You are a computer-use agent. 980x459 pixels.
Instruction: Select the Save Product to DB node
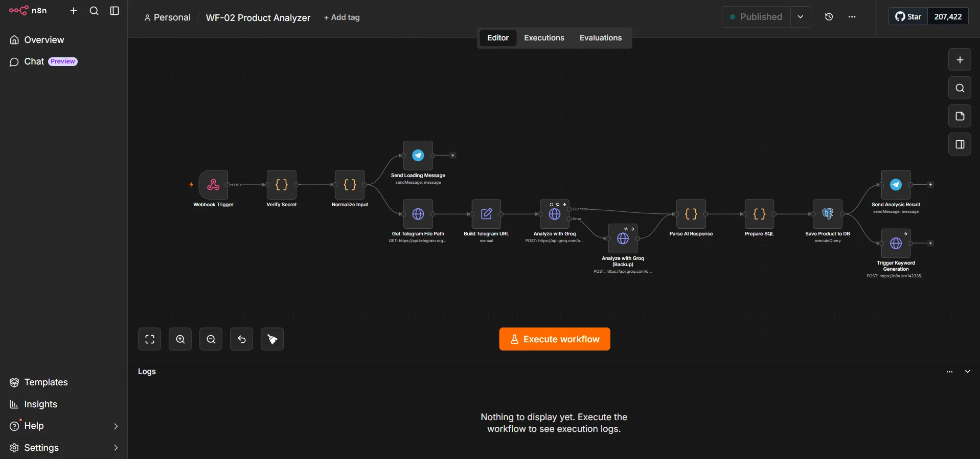click(x=828, y=214)
